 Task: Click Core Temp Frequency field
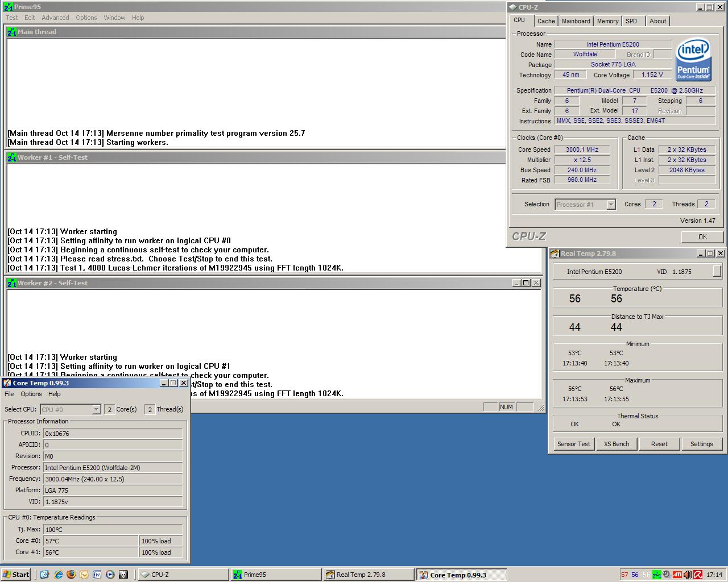click(113, 479)
